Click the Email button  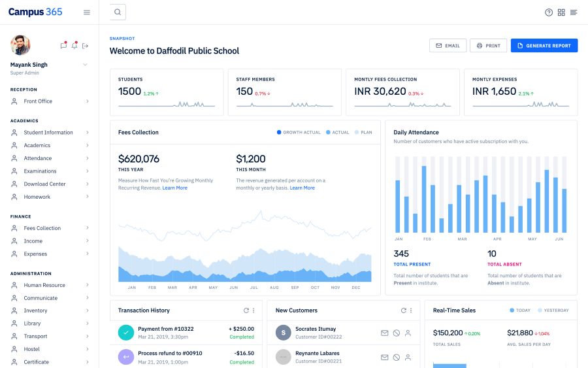[448, 45]
